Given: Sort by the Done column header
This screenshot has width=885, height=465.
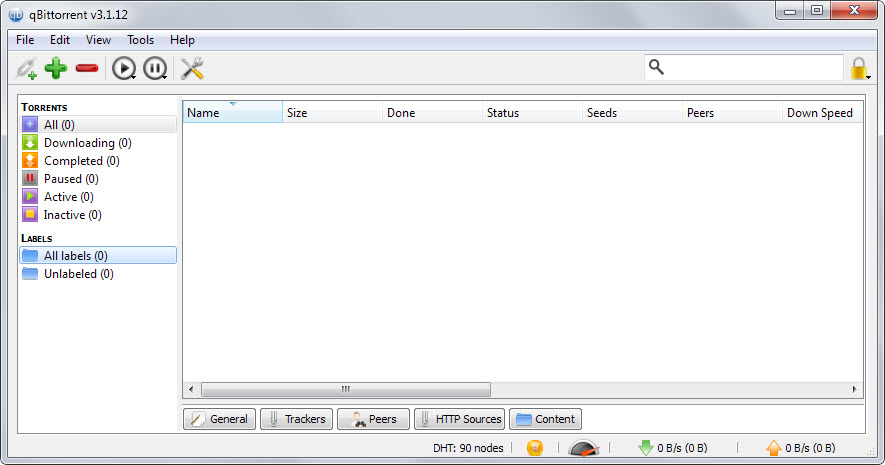Looking at the screenshot, I should pyautogui.click(x=432, y=112).
